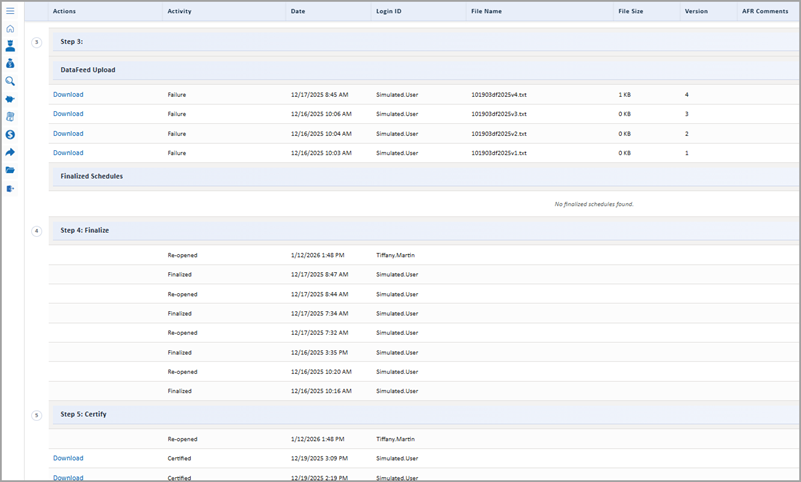Screen dimensions: 801x482
Task: Collapse the Step 3 section circle
Action: coord(37,42)
